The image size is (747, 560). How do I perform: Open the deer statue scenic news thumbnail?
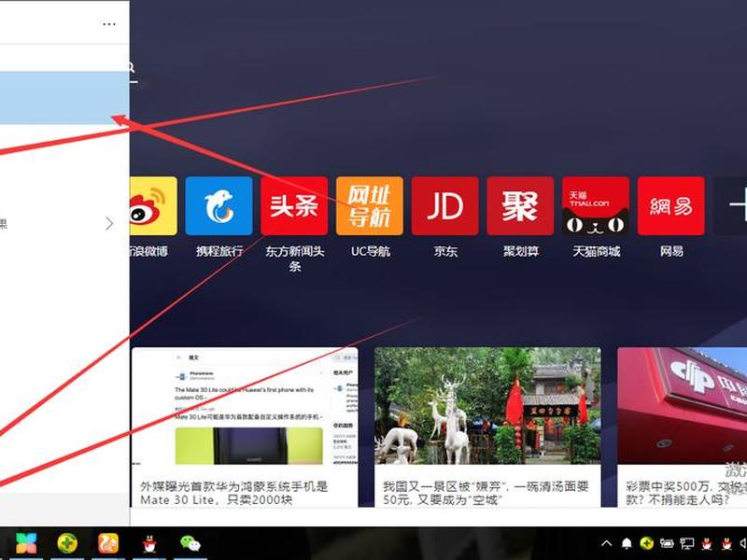click(x=487, y=407)
